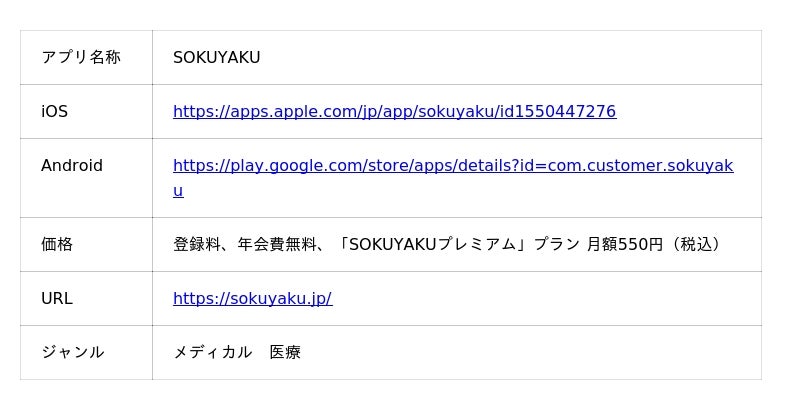Select the URL row label
This screenshot has width=800, height=410.
tap(57, 299)
